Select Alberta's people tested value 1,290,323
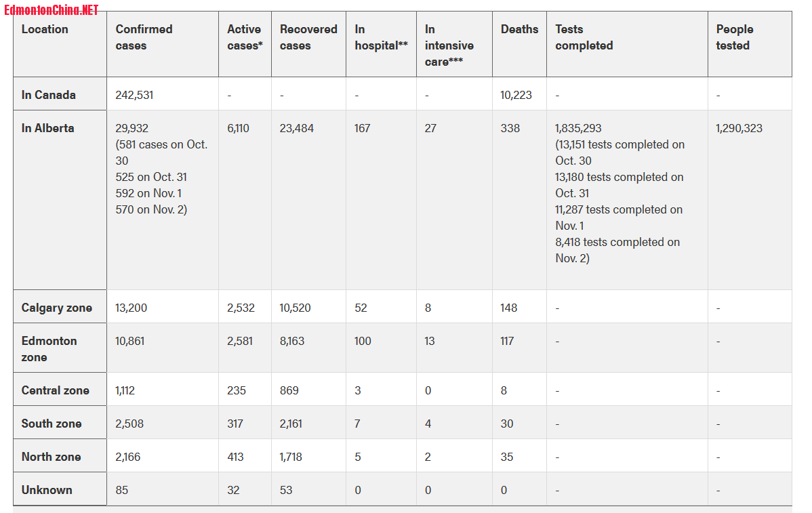Viewport: 812px width, 513px height. click(739, 128)
